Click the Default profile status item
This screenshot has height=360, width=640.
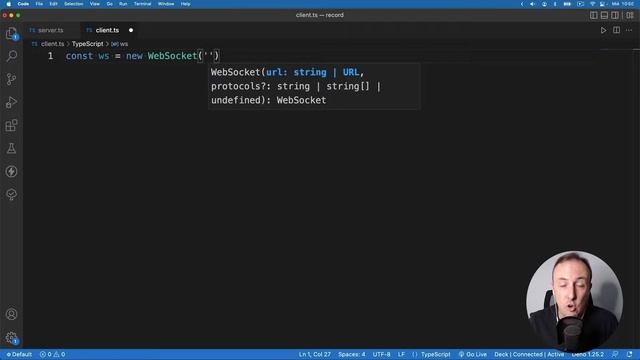[x=19, y=354]
